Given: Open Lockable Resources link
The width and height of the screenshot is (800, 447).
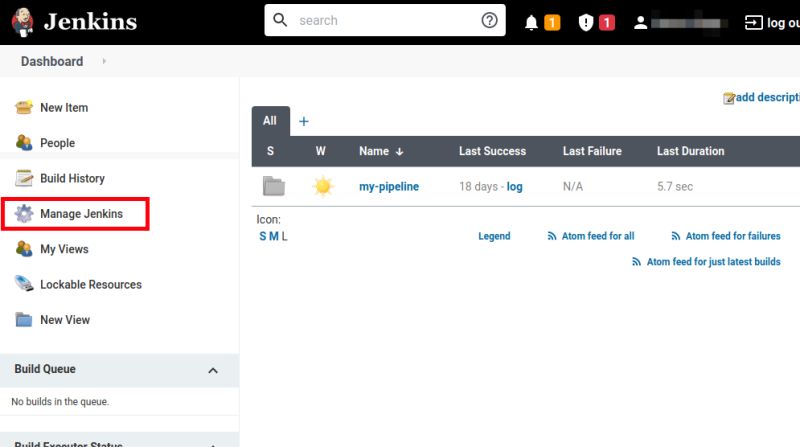Looking at the screenshot, I should pos(91,284).
